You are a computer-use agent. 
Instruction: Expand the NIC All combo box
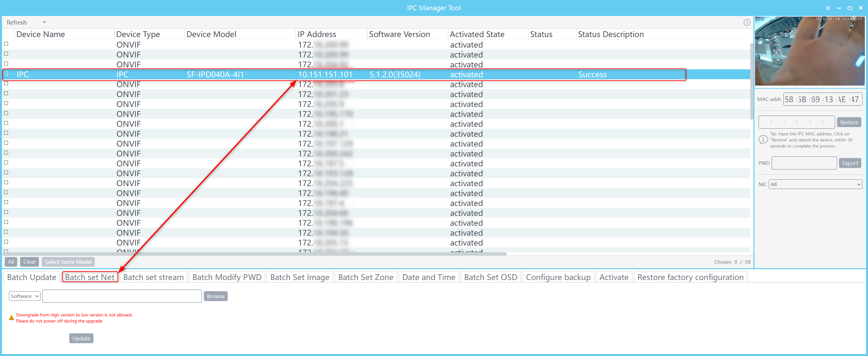(x=815, y=185)
